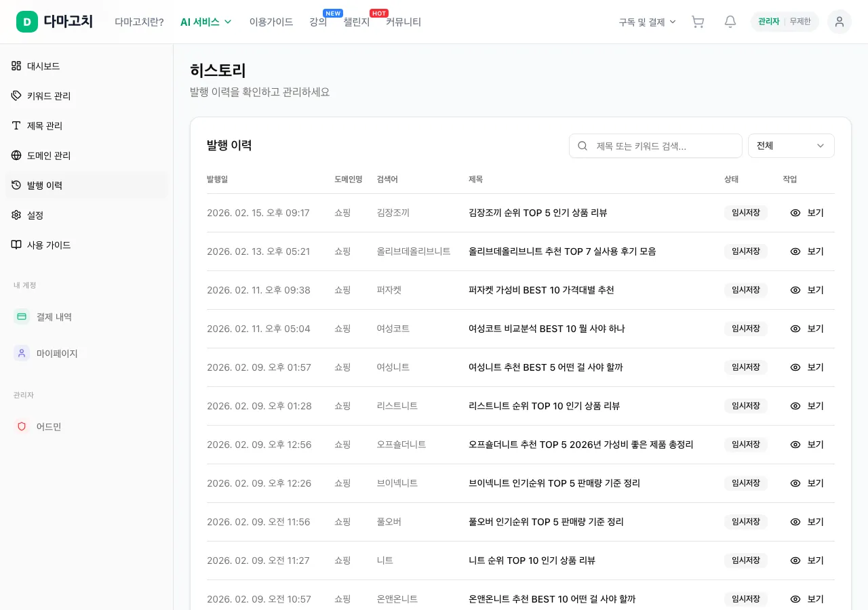Click the 검색어 column header
The width and height of the screenshot is (868, 610).
pyautogui.click(x=387, y=179)
